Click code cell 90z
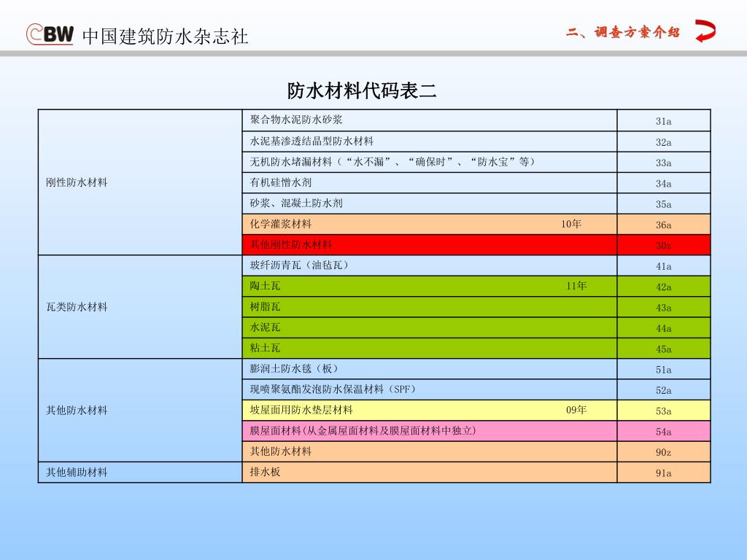Image resolution: width=747 pixels, height=560 pixels. point(664,451)
